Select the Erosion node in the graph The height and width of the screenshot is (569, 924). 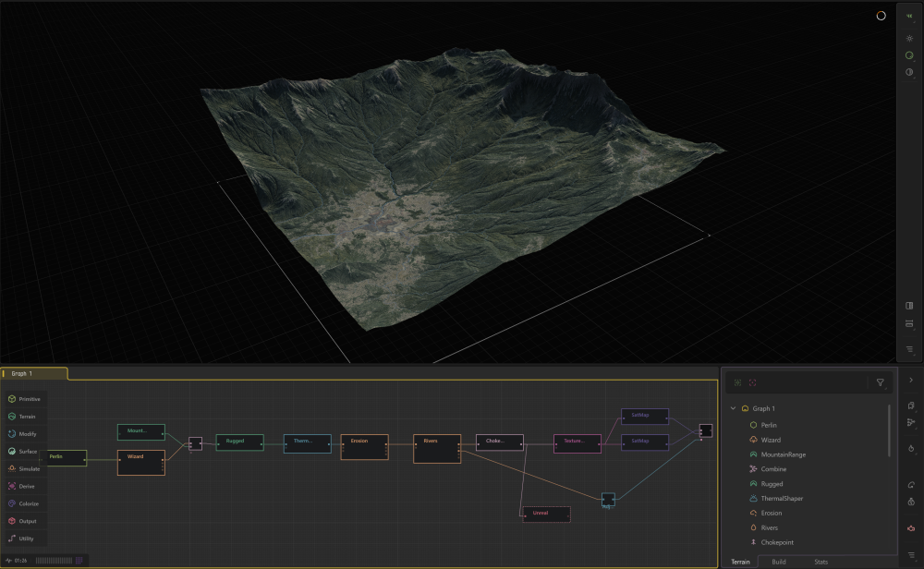pyautogui.click(x=364, y=447)
